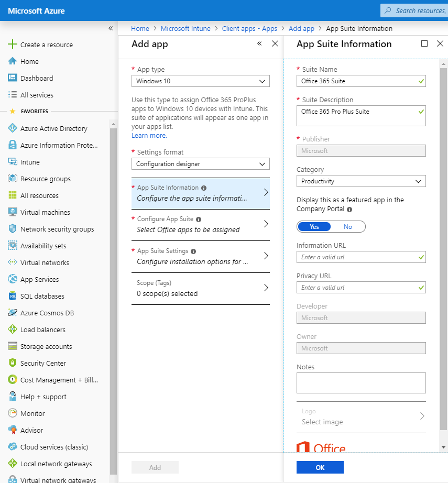This screenshot has width=448, height=483.
Task: Open Network security groups shield icon
Action: (13, 228)
